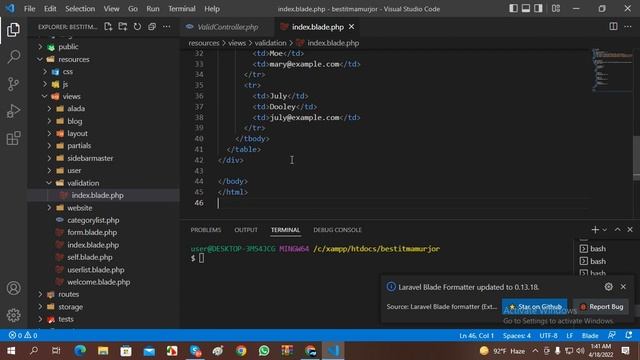Open the terminal launch profile dropdown
The height and width of the screenshot is (360, 640).
tap(604, 230)
